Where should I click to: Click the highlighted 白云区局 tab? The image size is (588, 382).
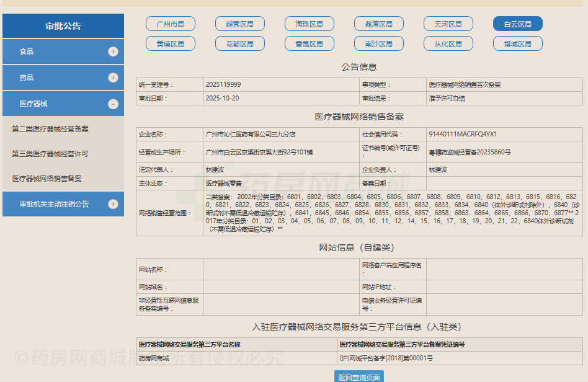click(518, 24)
